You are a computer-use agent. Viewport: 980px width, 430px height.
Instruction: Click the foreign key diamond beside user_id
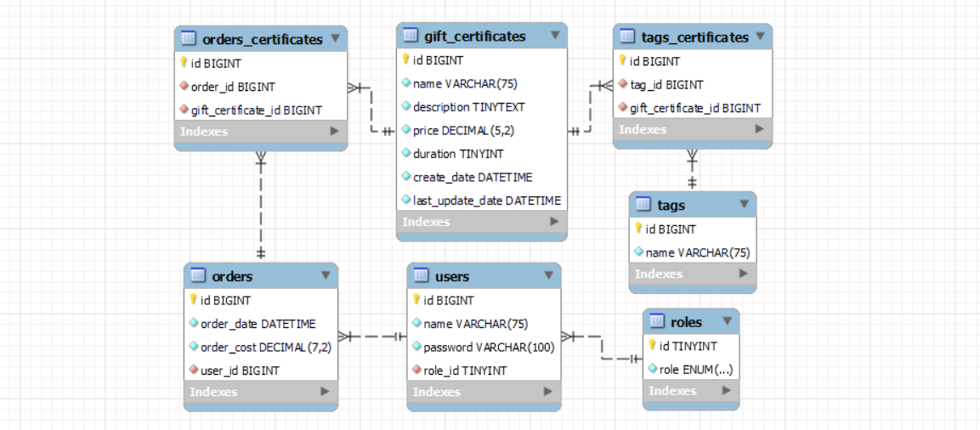(193, 370)
